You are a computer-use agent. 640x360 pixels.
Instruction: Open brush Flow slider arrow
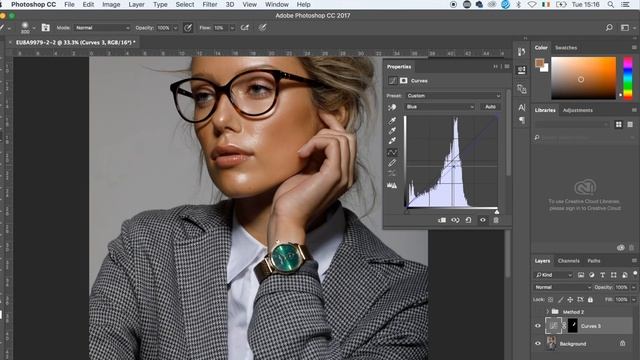click(232, 28)
